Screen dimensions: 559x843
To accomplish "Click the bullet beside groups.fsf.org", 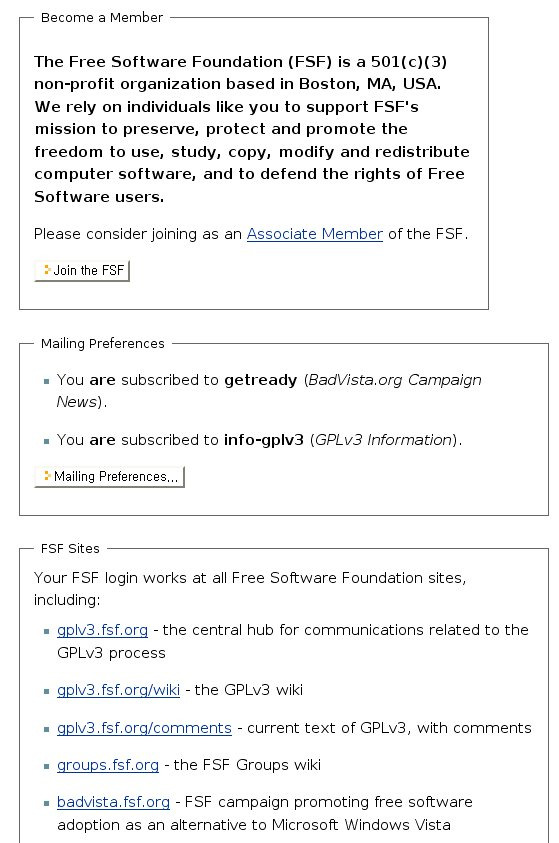I will [x=46, y=766].
